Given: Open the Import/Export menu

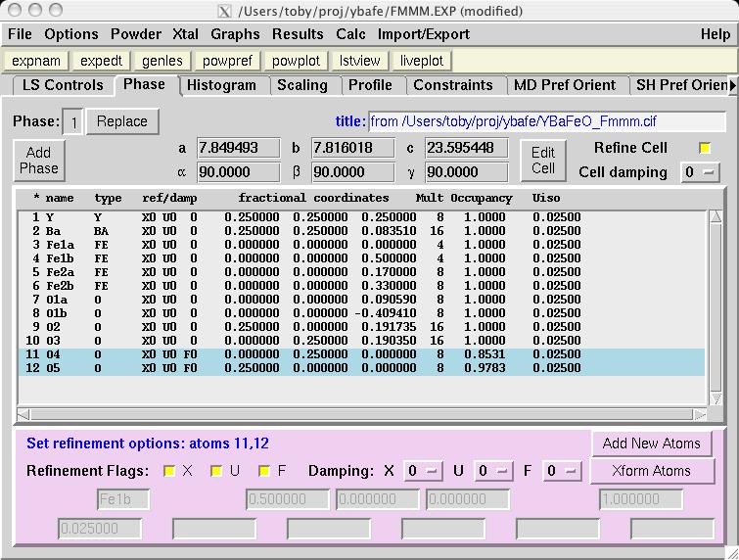Looking at the screenshot, I should tap(423, 34).
